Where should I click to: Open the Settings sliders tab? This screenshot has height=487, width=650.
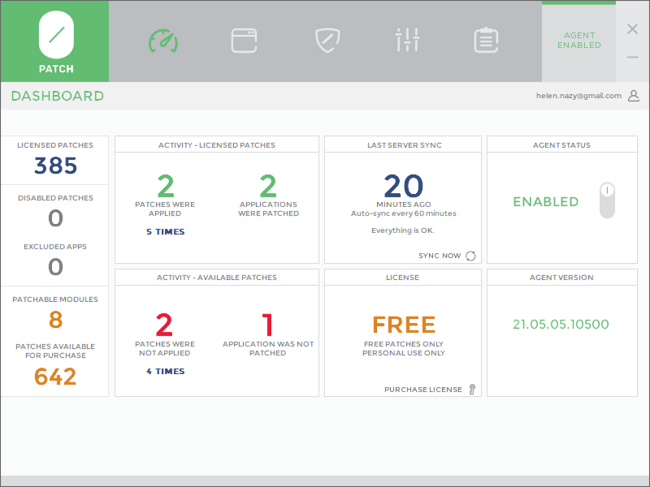[x=407, y=40]
